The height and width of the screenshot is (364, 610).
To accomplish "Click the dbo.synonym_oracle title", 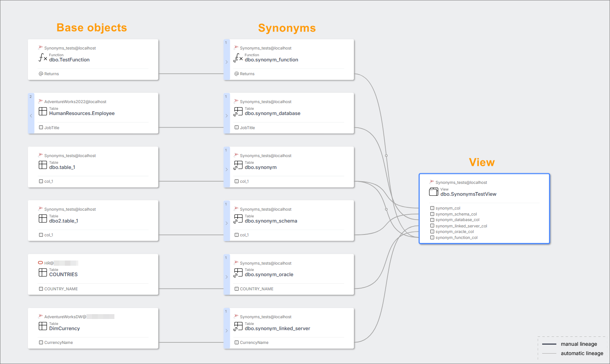I will 269,274.
